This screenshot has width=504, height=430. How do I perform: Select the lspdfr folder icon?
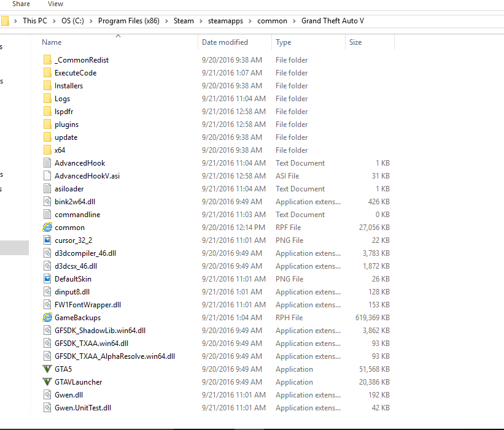tap(47, 111)
